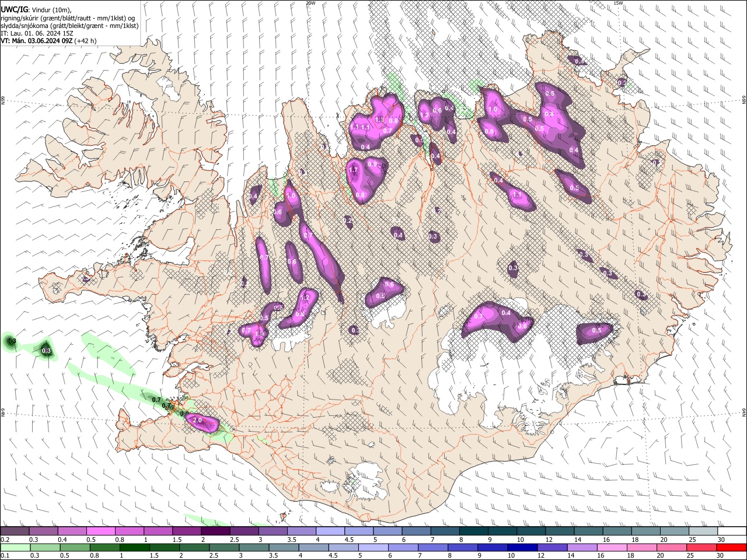Click the pale green bottom-row swatch starting at 0.1
Image resolution: width=747 pixels, height=560 pixels.
[15, 547]
